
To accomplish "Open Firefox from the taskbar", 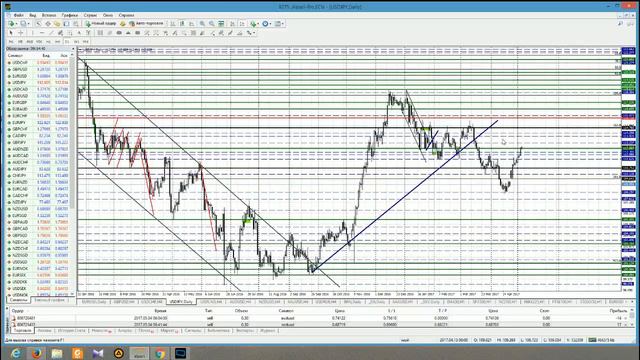I will (36, 353).
